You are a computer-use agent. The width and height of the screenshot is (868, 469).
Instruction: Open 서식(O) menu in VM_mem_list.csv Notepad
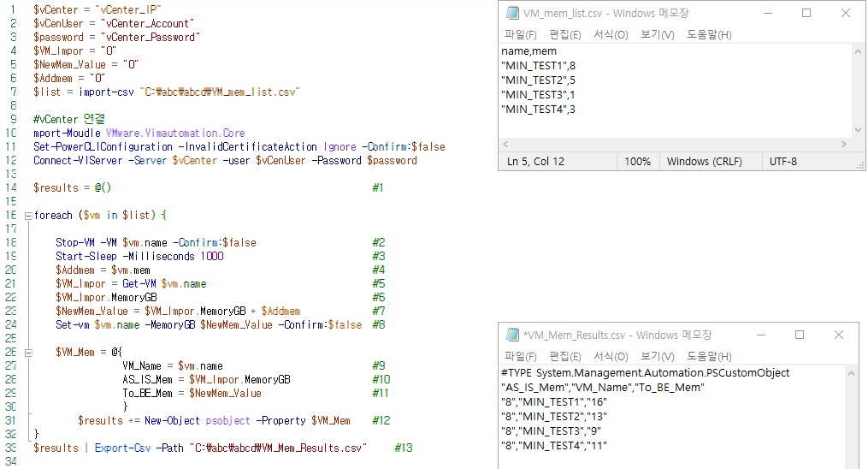pyautogui.click(x=611, y=35)
